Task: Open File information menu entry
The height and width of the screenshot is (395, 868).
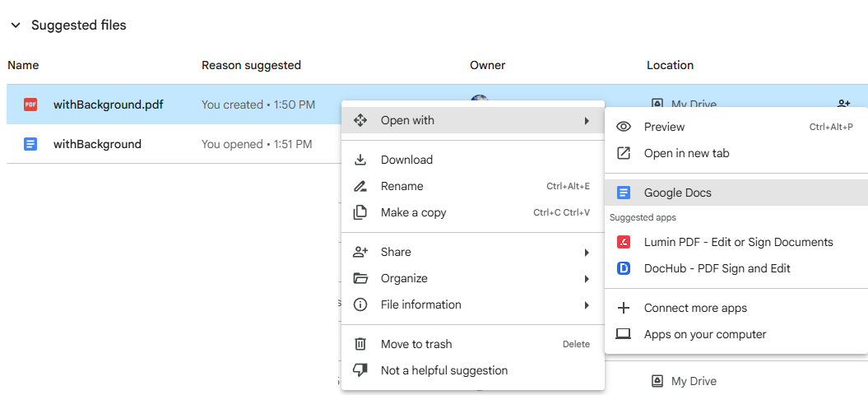Action: 473,304
